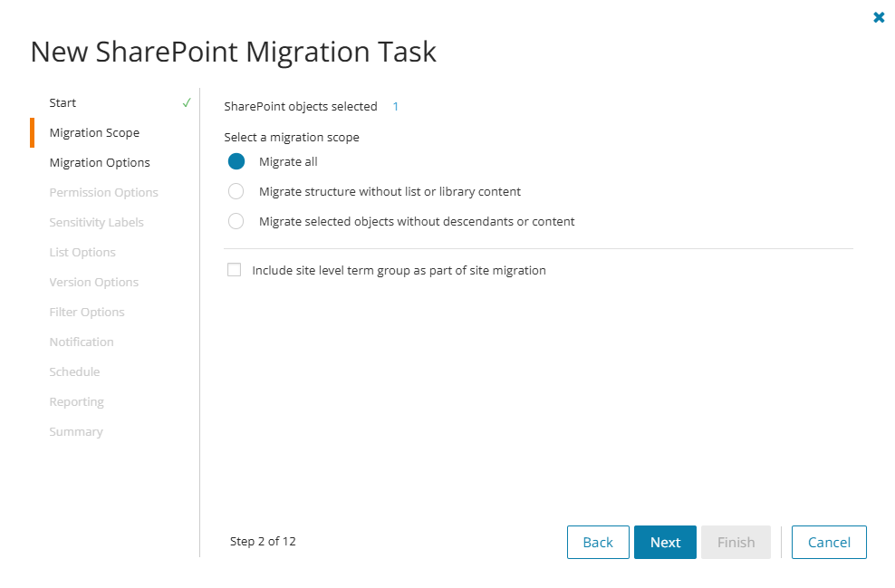Select the Migrate all radio option
This screenshot has height=588, width=895.
click(x=236, y=161)
